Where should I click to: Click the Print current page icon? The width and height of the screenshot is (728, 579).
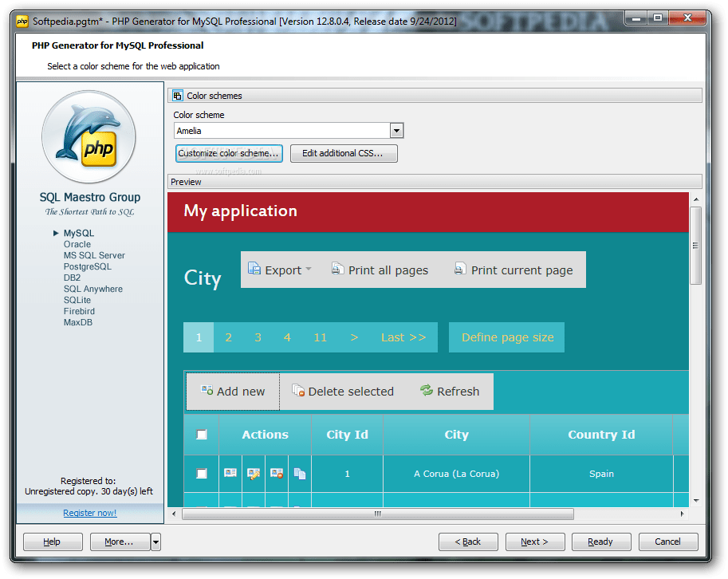point(460,269)
